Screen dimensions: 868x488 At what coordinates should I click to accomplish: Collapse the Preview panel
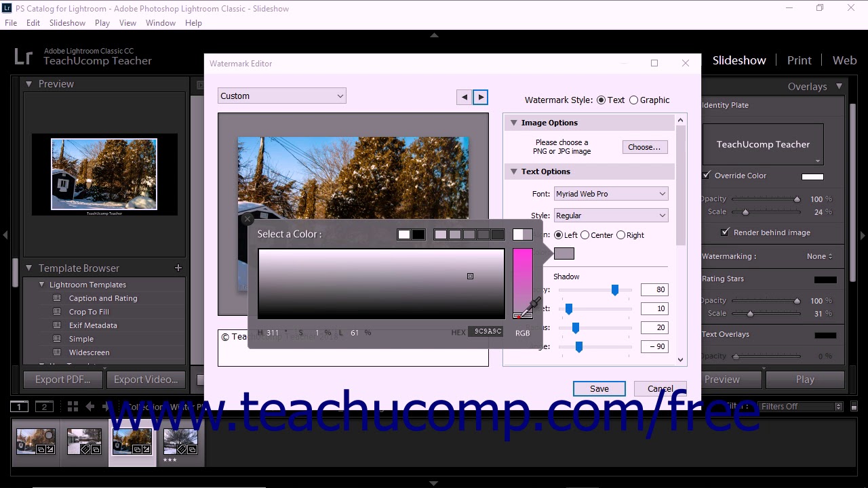29,84
